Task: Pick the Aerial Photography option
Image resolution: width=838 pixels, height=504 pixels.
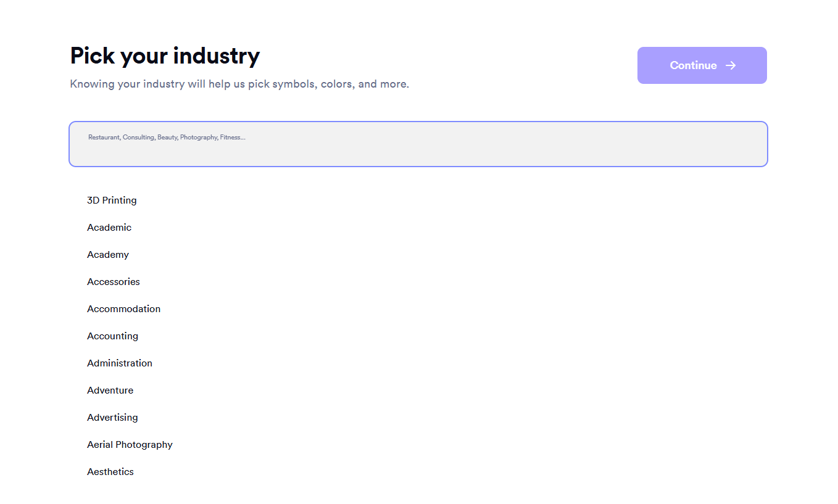Action: tap(130, 445)
